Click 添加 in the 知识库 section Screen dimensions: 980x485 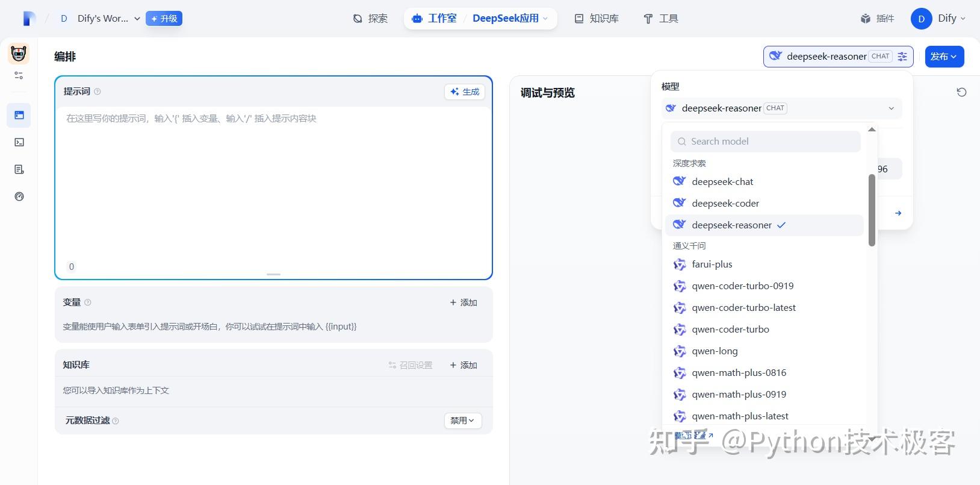click(464, 365)
